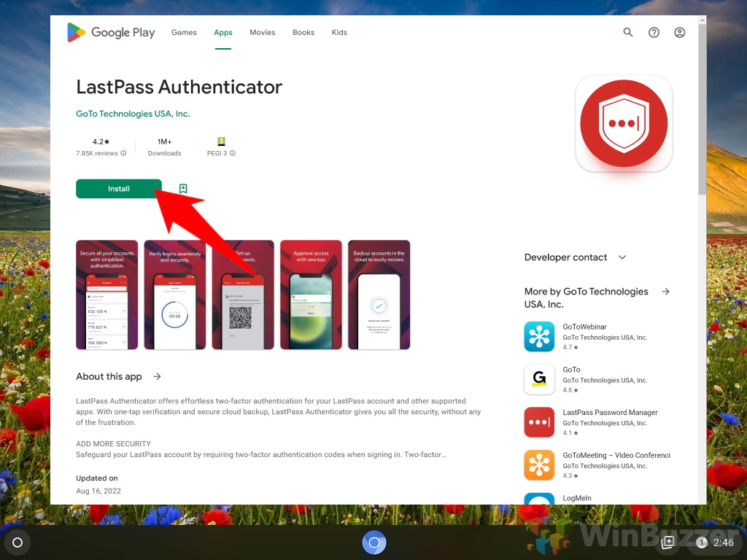The width and height of the screenshot is (747, 560).
Task: Click the scrollbar up arrow
Action: point(703,20)
